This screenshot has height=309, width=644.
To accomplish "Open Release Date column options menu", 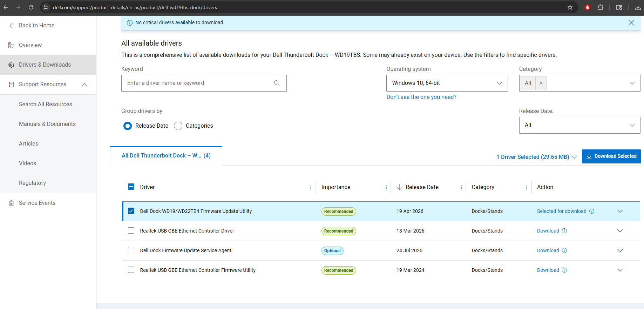I will coord(461,187).
